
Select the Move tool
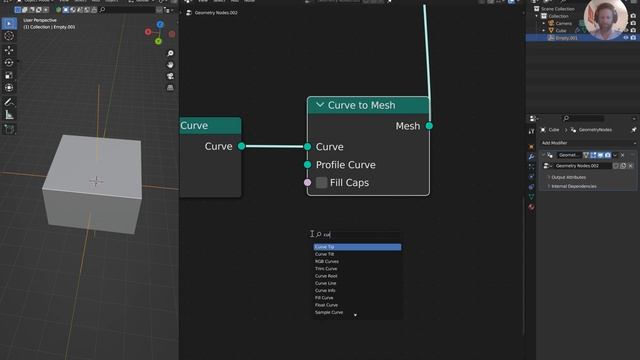9,50
